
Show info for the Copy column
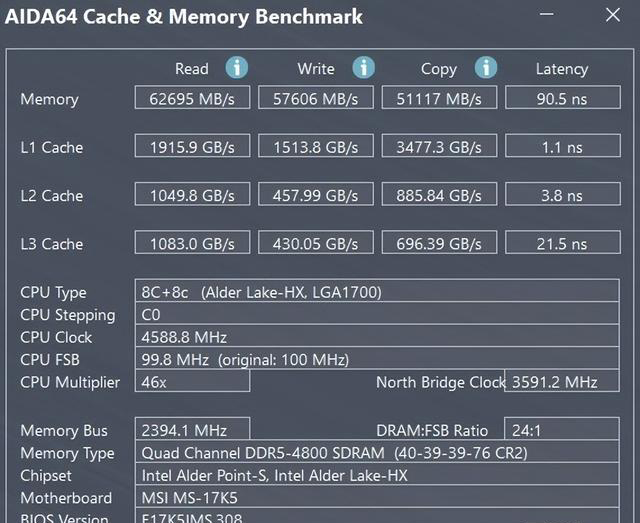[486, 68]
